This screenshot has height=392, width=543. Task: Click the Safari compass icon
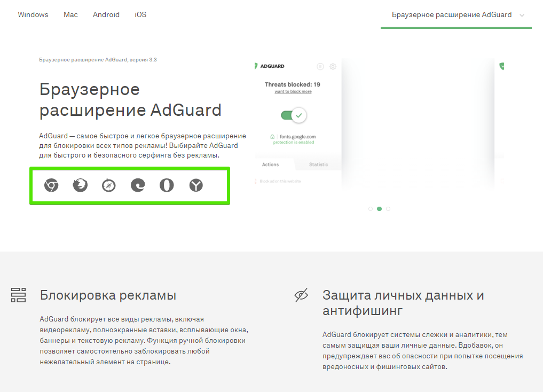[x=109, y=185]
